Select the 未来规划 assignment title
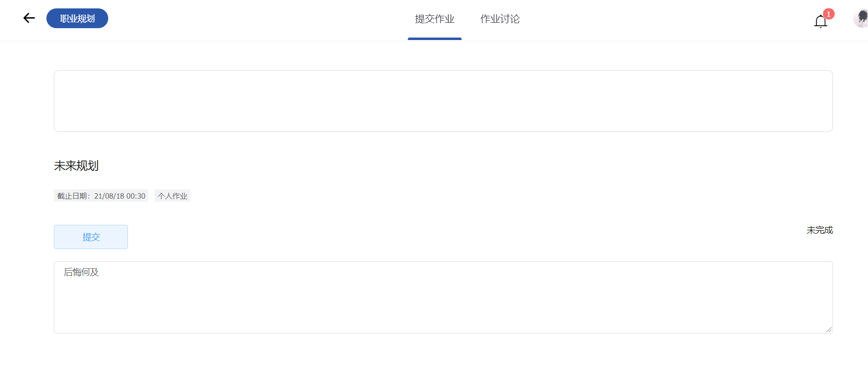Viewport: 868px width, 379px height. [76, 166]
